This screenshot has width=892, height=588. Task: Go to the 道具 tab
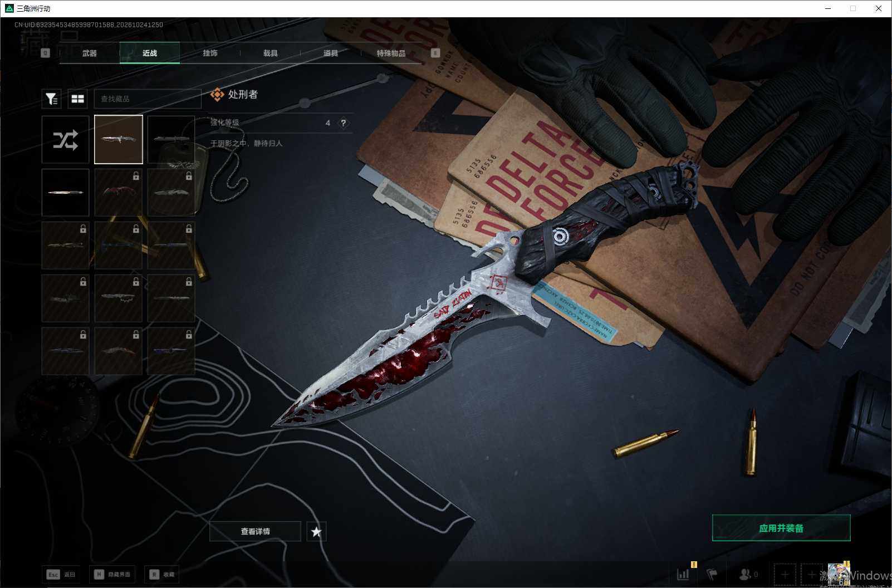(x=331, y=53)
